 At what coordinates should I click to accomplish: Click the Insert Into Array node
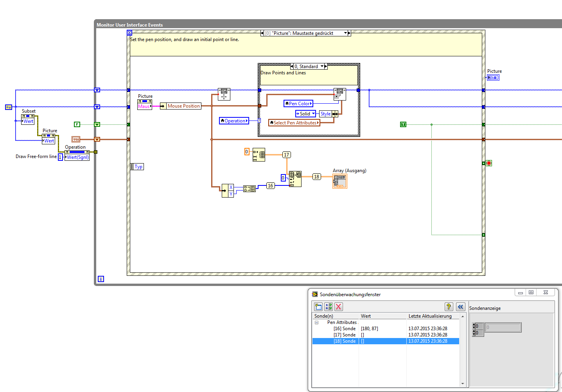point(295,179)
